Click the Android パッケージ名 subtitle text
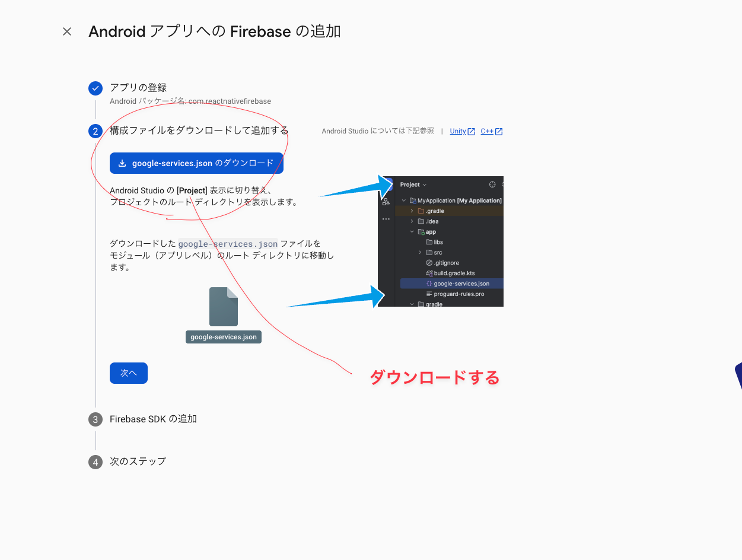 click(x=190, y=101)
